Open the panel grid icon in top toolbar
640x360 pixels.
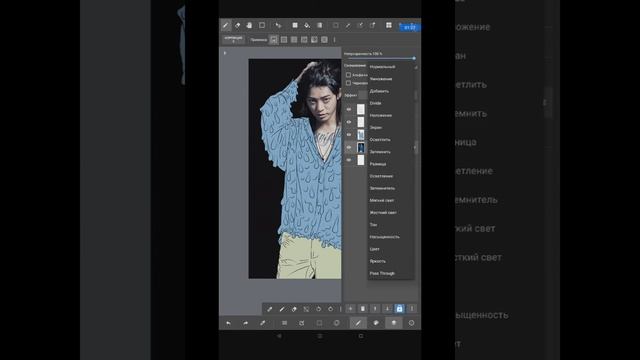click(389, 25)
